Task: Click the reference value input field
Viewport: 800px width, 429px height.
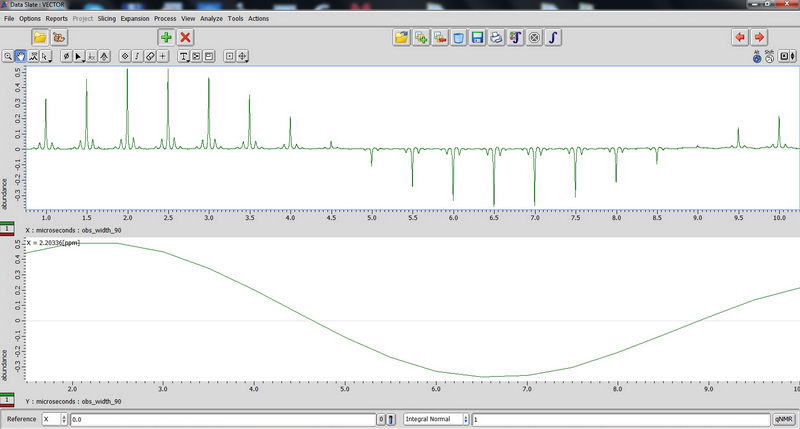Action: pyautogui.click(x=222, y=420)
